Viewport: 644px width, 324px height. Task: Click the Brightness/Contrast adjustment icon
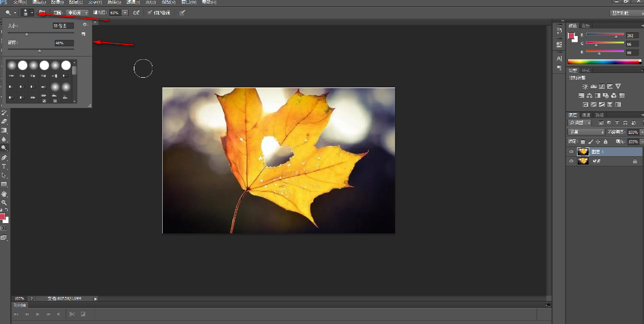coord(585,86)
